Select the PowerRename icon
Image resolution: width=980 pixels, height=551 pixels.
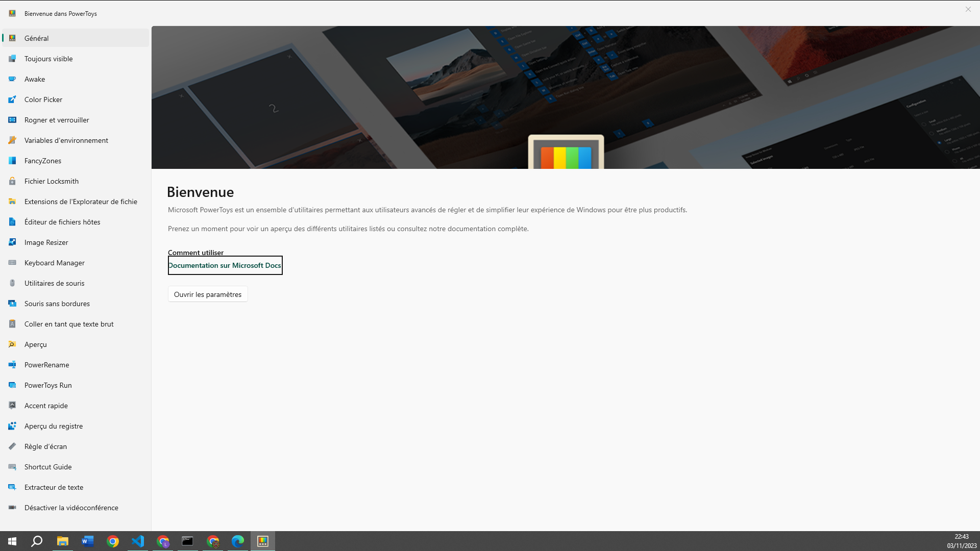tap(12, 365)
